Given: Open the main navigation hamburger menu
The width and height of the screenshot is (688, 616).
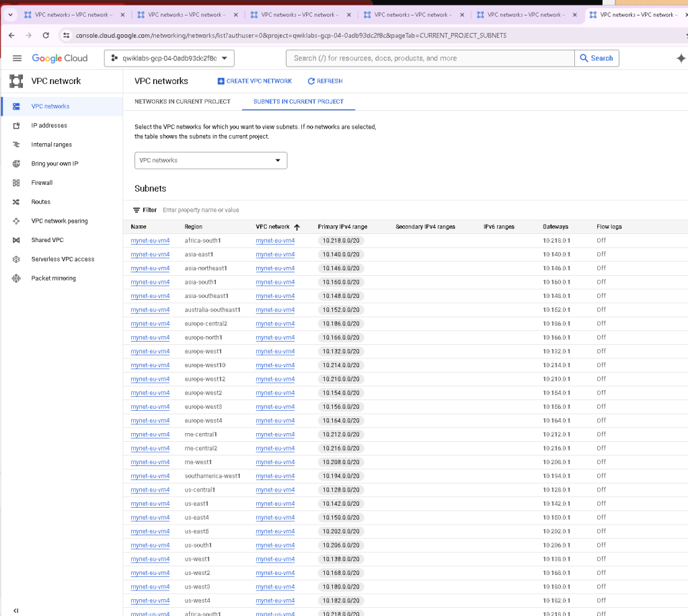Looking at the screenshot, I should coord(17,58).
